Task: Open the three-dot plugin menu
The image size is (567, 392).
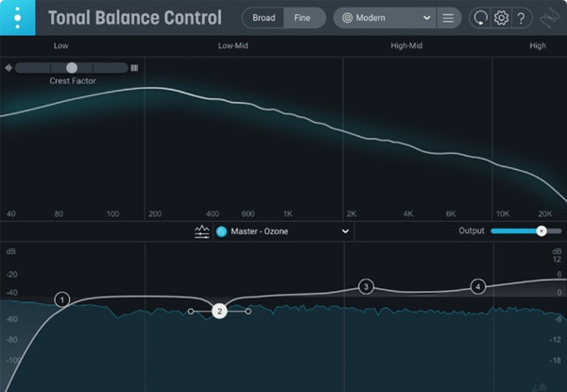Action: [17, 17]
